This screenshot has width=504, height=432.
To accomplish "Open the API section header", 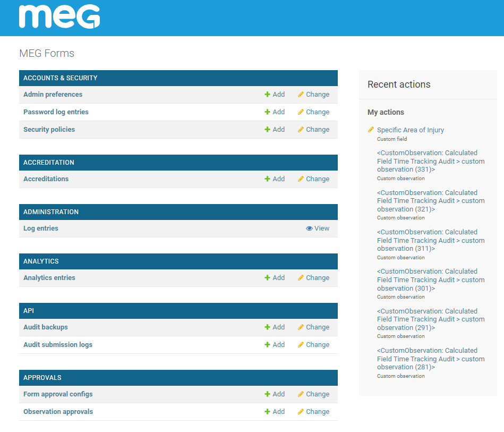I will [x=29, y=311].
